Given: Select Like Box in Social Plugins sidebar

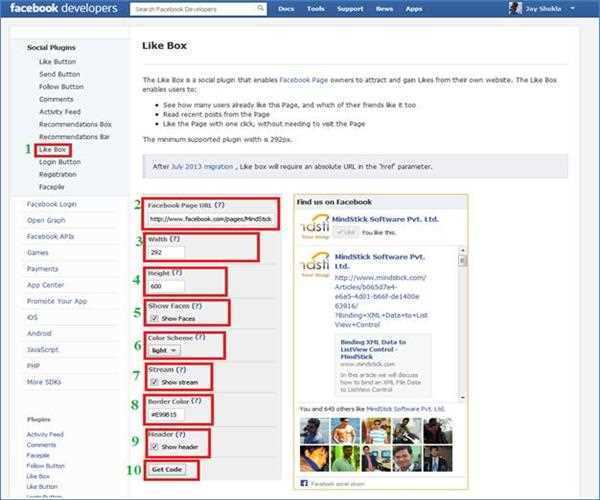Looking at the screenshot, I should 54,149.
